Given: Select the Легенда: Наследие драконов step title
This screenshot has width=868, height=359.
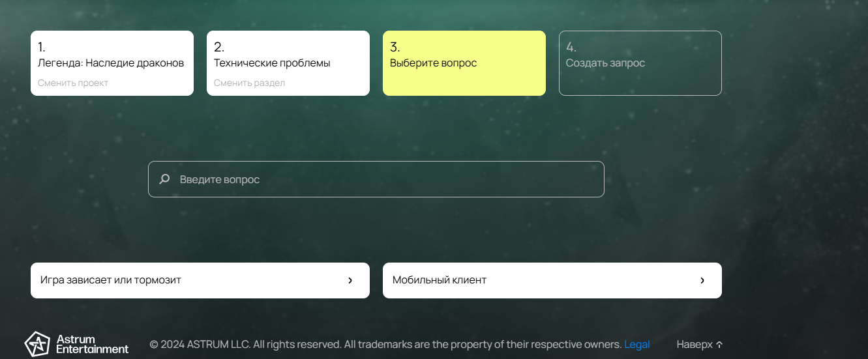Looking at the screenshot, I should pos(111,63).
